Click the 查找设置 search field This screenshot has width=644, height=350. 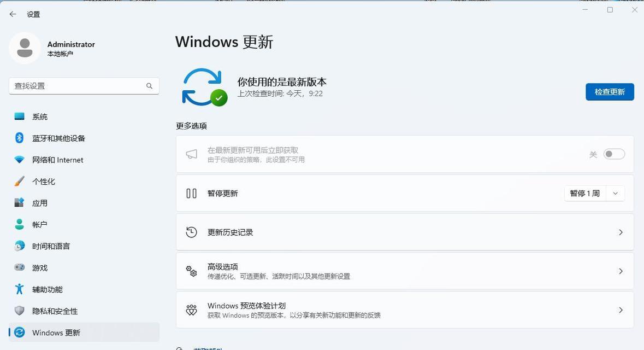84,86
